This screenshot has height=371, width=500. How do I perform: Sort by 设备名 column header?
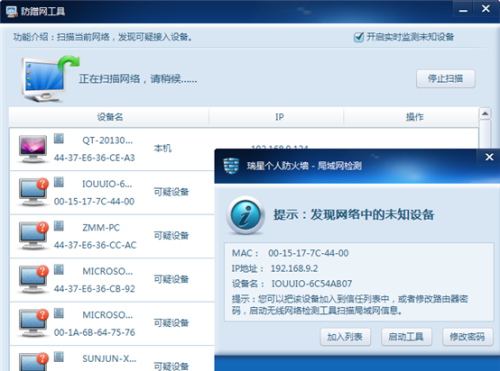coord(110,117)
